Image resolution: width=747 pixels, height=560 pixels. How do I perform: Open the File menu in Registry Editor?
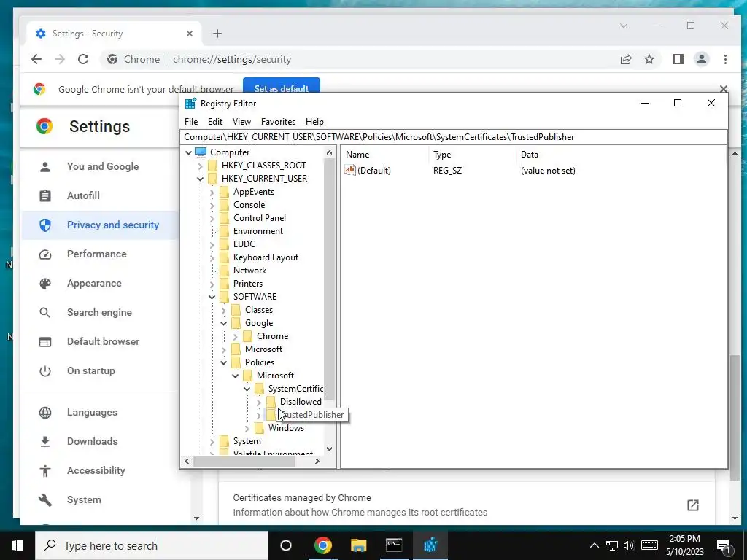pyautogui.click(x=191, y=122)
